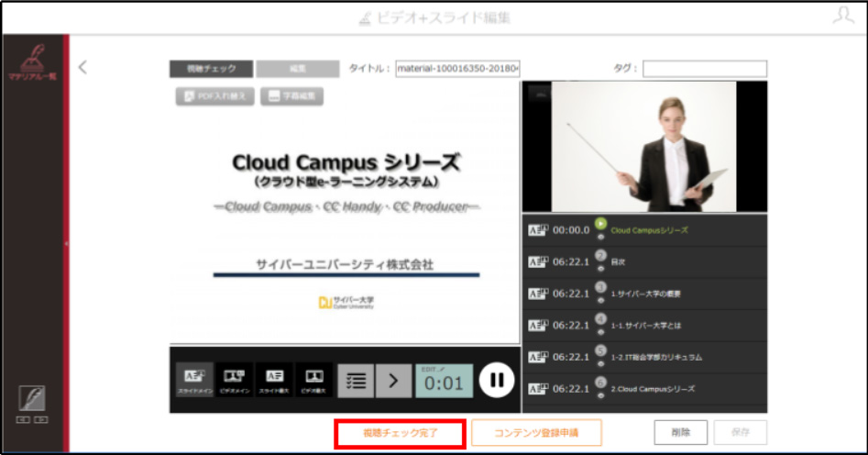Open the マテリアル一覧 sidebar icon
Screen dimensions: 868x455
click(x=32, y=62)
